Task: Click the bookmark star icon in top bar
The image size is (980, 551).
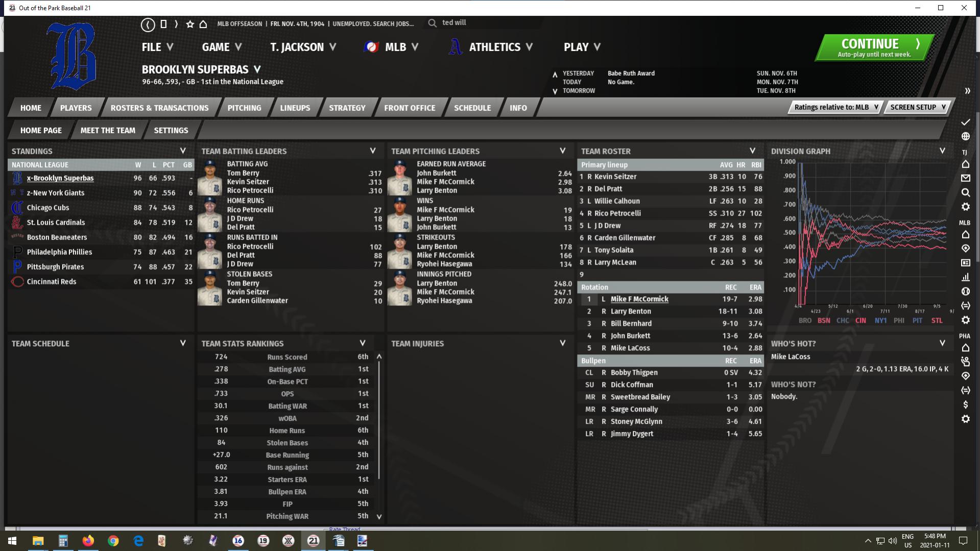Action: 190,24
